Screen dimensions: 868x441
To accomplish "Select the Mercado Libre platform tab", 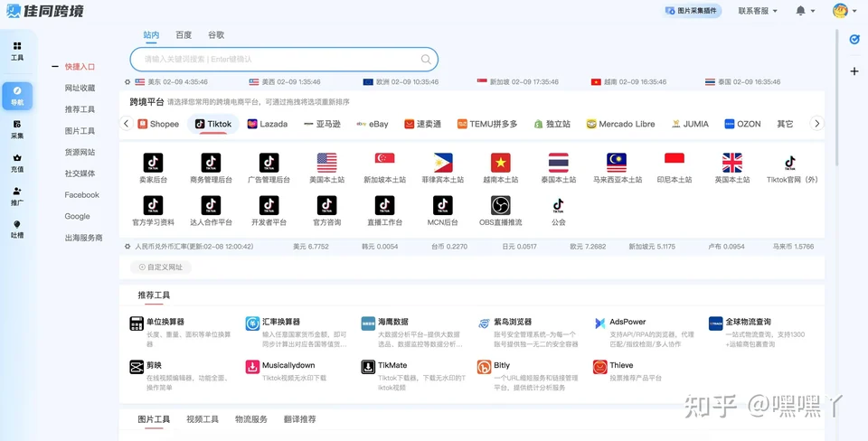I will pos(620,124).
